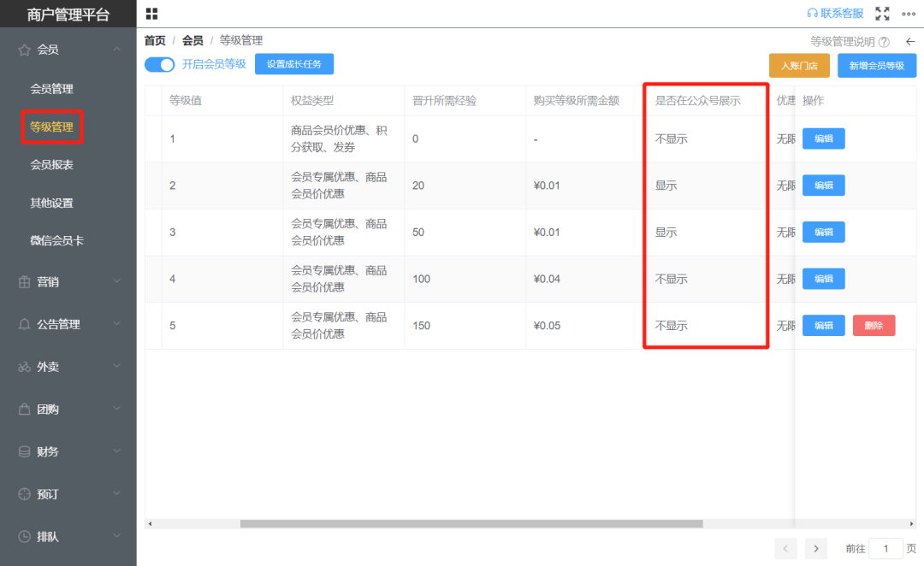This screenshot has width=924, height=566.
Task: Click the 晋升所需经验 column header
Action: [444, 101]
